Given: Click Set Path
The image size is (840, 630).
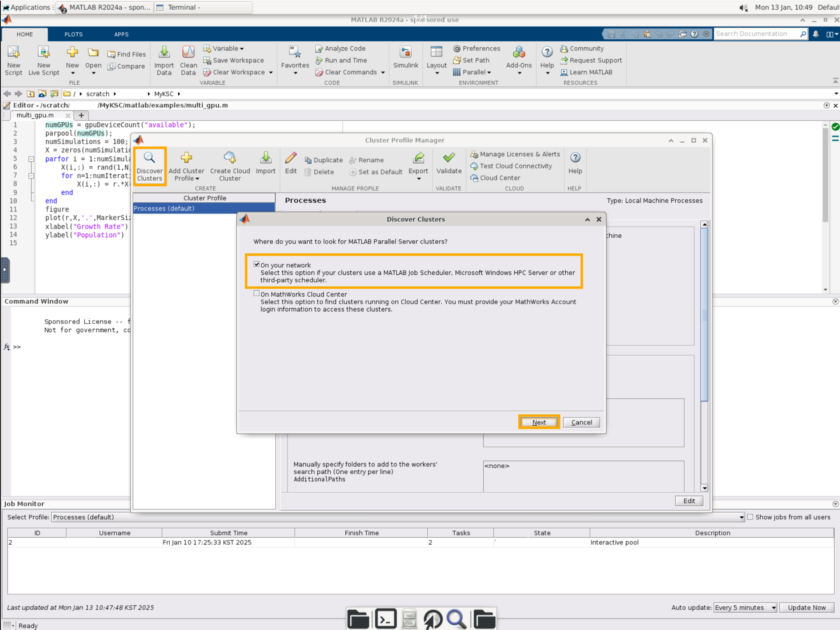Looking at the screenshot, I should click(x=471, y=60).
